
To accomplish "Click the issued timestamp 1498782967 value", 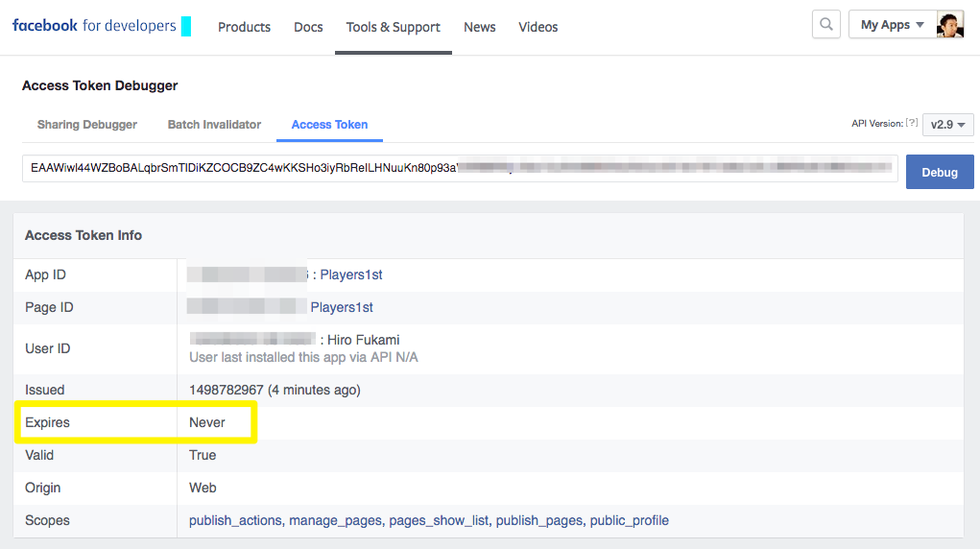I will pos(227,390).
